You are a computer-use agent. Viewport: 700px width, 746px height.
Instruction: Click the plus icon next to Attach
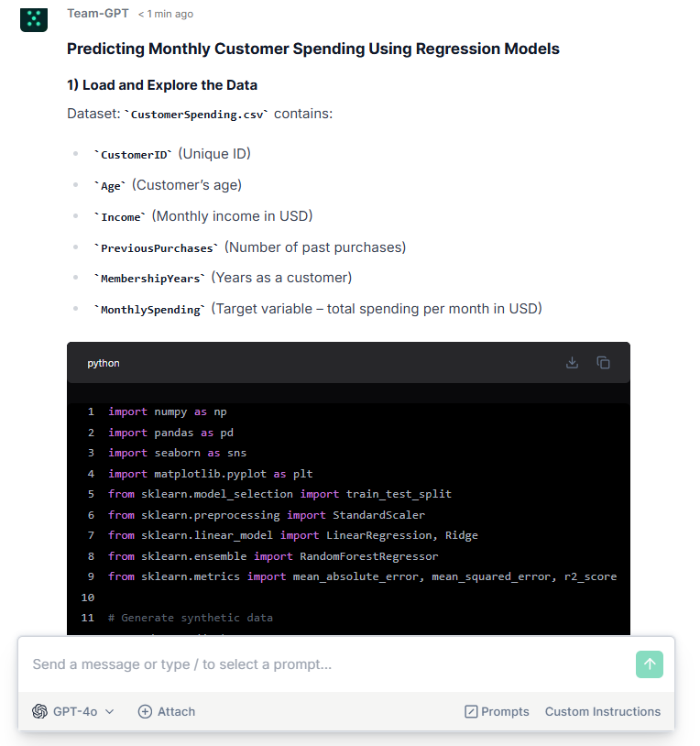click(145, 711)
